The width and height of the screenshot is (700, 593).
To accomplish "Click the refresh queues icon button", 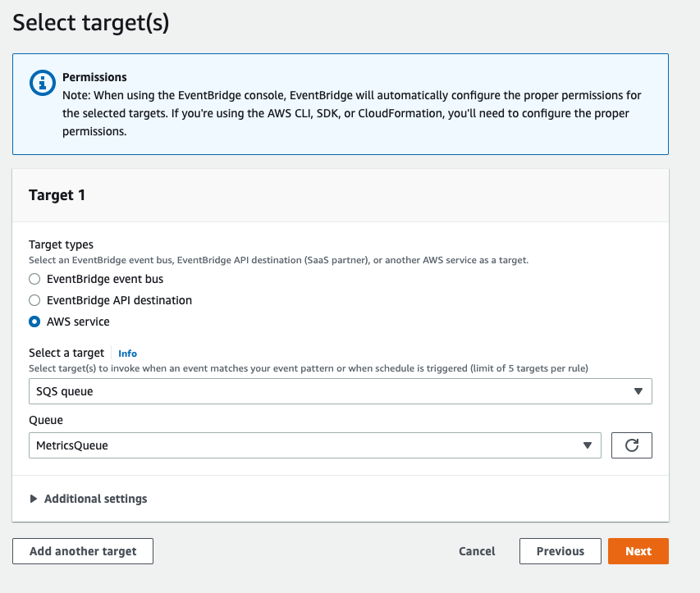I will click(x=631, y=445).
